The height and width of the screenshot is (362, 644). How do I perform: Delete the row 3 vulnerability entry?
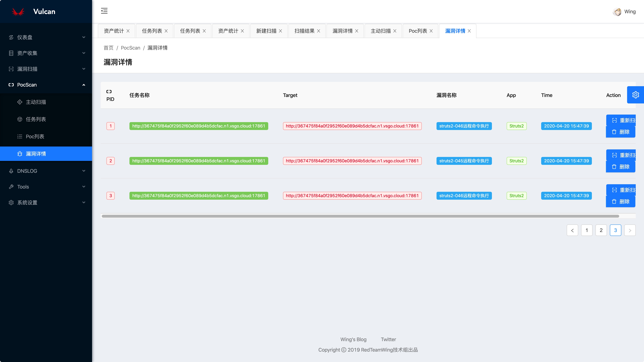coord(620,201)
